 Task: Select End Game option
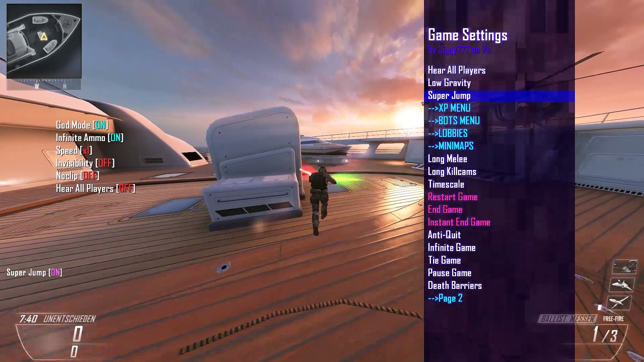pyautogui.click(x=444, y=209)
